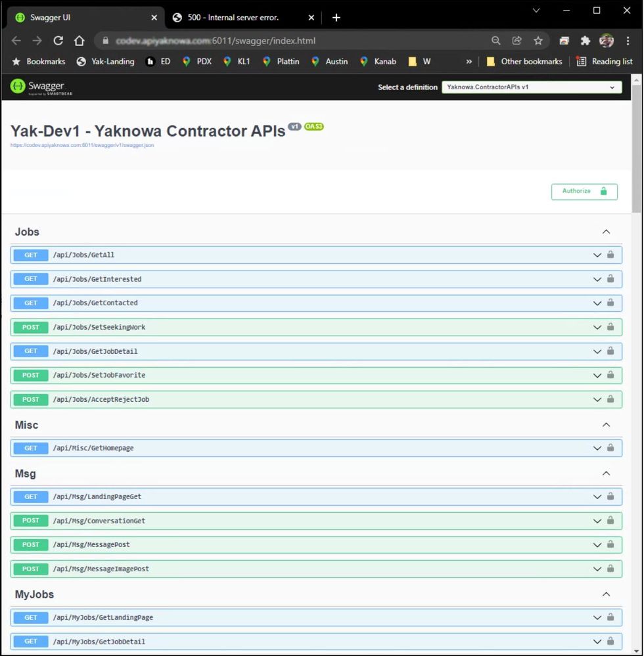Open the swagger.json link under title
644x656 pixels.
82,145
